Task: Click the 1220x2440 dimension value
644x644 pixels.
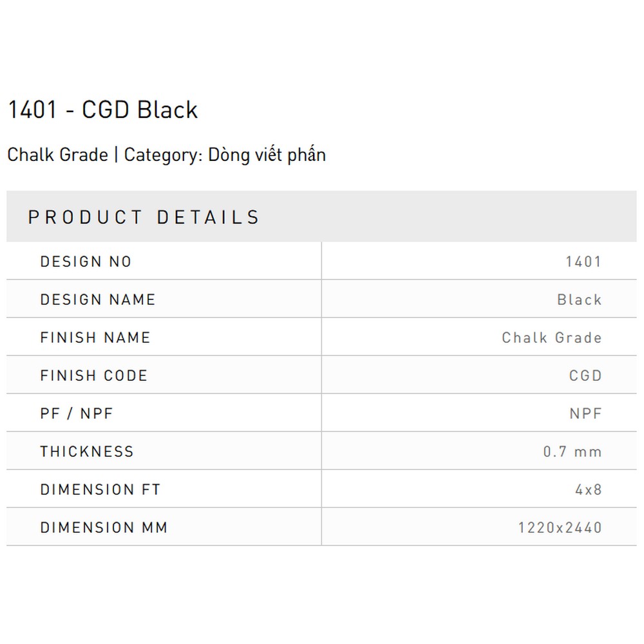Action: [560, 527]
